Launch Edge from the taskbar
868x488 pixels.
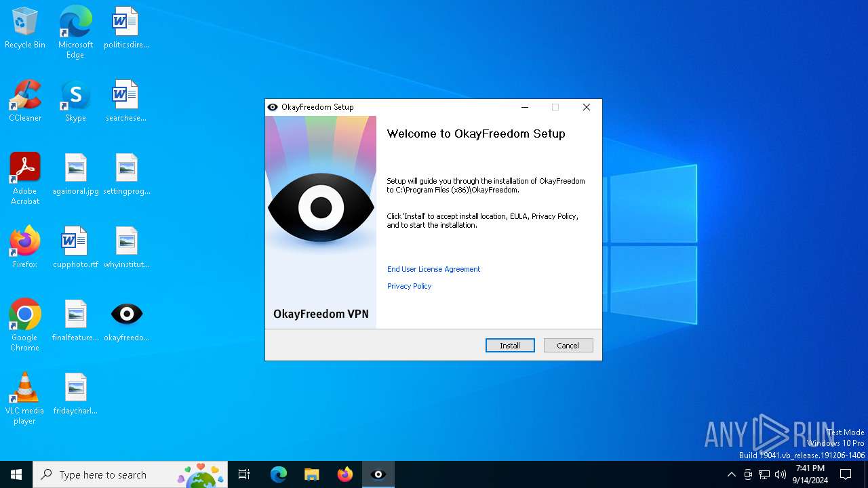tap(279, 474)
